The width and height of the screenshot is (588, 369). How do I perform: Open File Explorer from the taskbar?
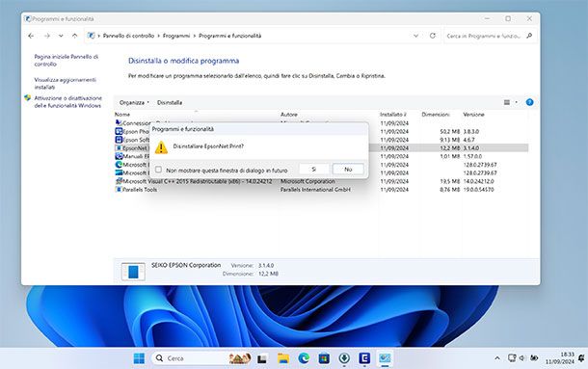(283, 358)
